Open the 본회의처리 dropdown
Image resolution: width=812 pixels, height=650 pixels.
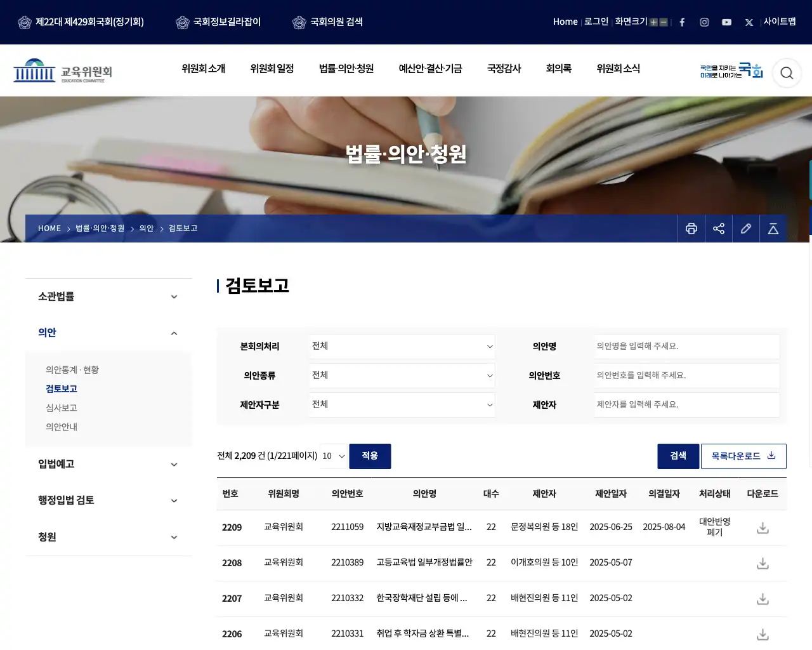[x=402, y=347]
